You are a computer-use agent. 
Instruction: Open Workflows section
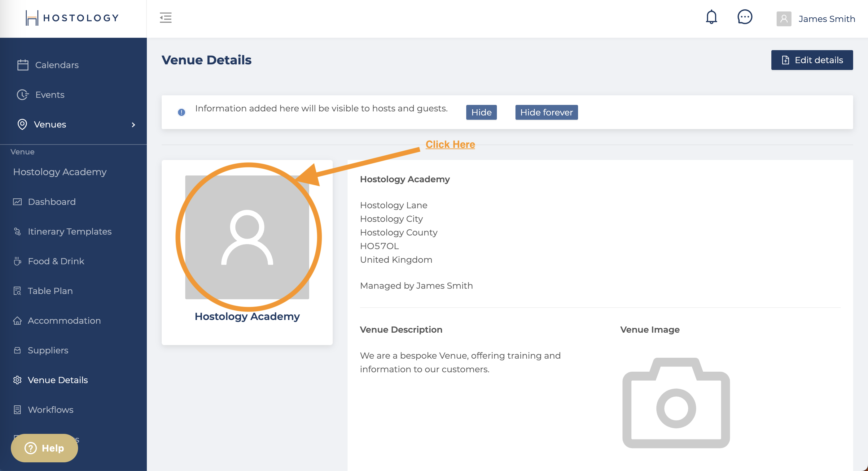pyautogui.click(x=50, y=409)
